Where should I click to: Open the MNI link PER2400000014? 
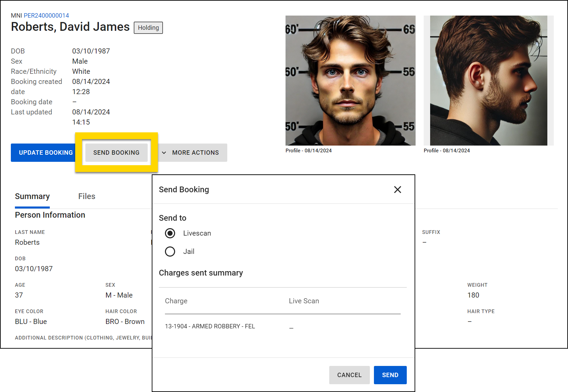click(46, 16)
